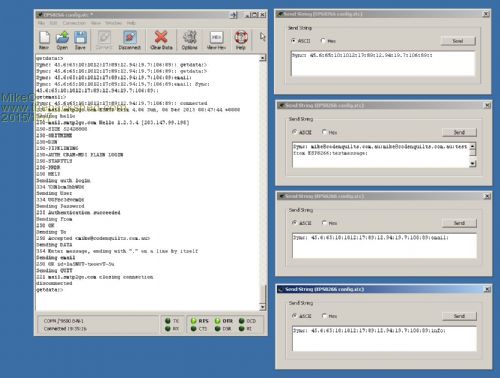Click the 'Sending auth login' terminal line

63,180
